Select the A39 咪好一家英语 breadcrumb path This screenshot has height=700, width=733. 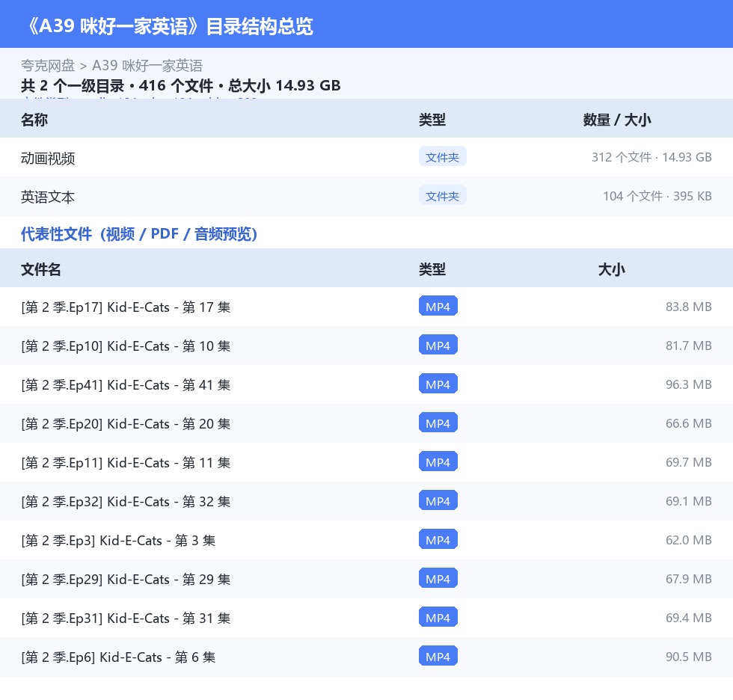click(147, 65)
